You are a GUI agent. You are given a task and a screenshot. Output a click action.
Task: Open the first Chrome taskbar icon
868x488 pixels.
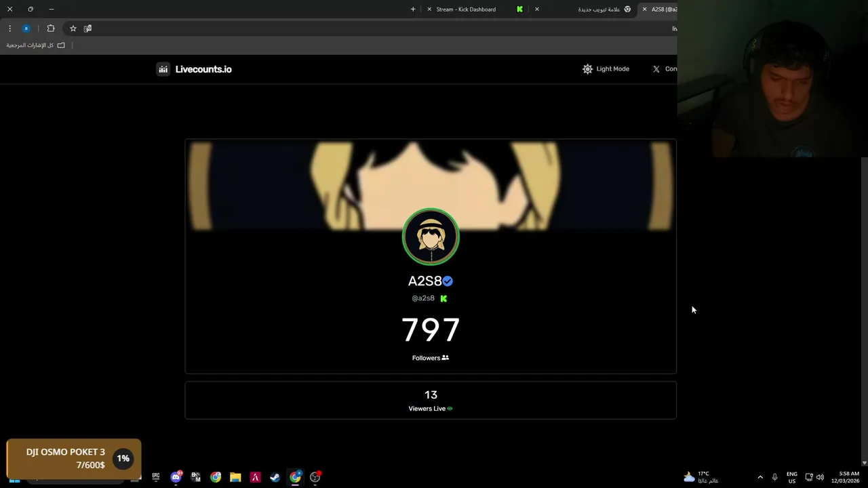[x=216, y=477]
